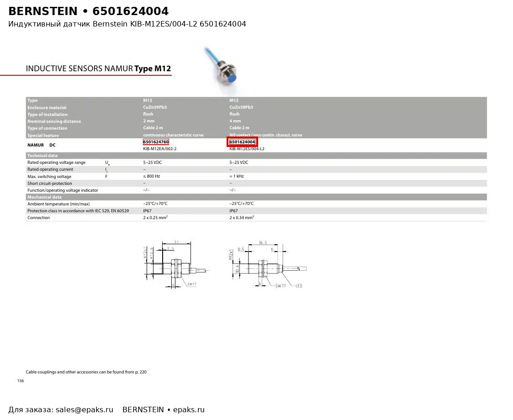Select part number 6501624760
Screen dimensions: 513x420
(x=156, y=142)
